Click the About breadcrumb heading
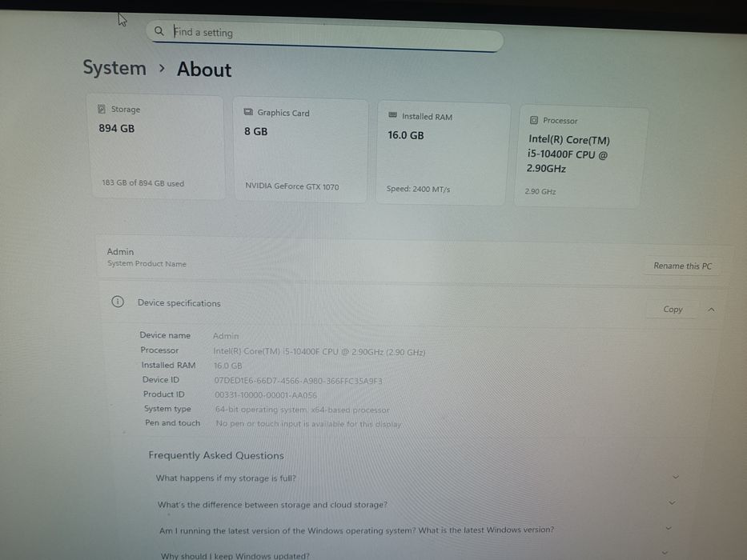This screenshot has height=560, width=747. click(204, 70)
